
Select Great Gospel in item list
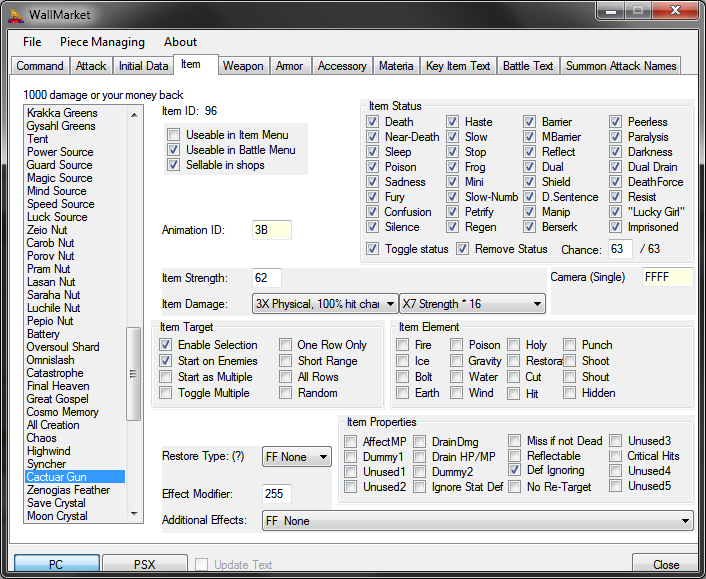[x=75, y=399]
